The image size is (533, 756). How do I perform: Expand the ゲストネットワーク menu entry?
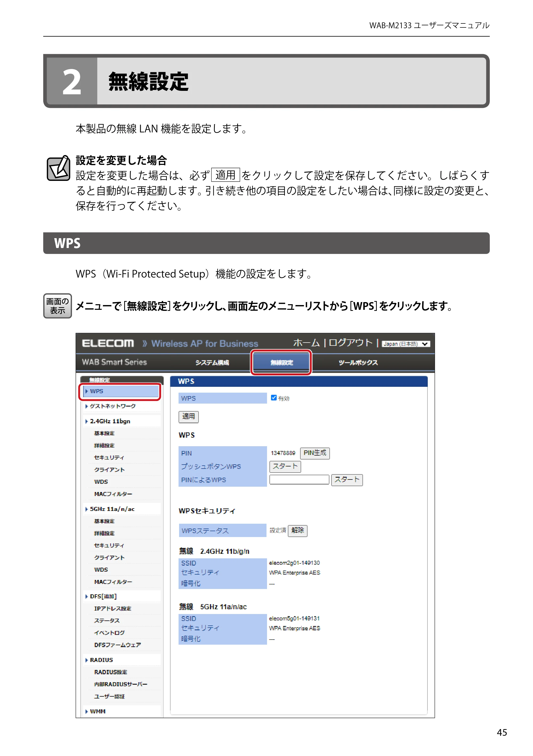coord(112,406)
